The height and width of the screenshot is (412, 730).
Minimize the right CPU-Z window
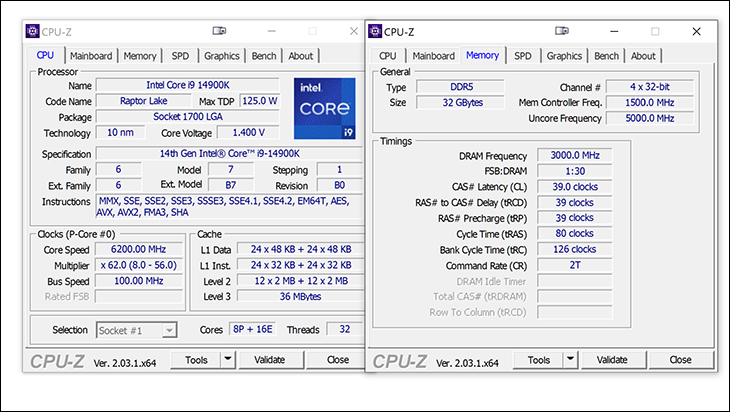[x=615, y=31]
